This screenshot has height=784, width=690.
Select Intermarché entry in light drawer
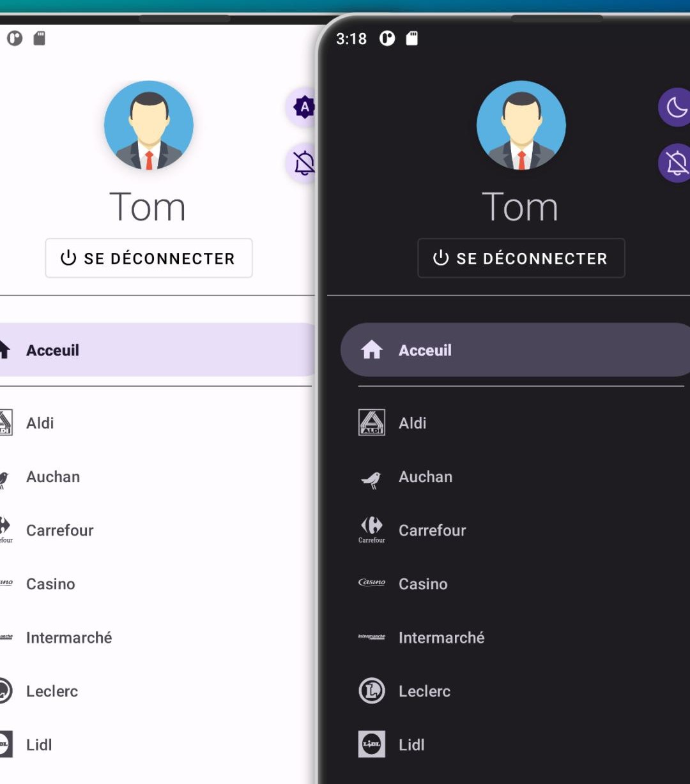(156, 638)
